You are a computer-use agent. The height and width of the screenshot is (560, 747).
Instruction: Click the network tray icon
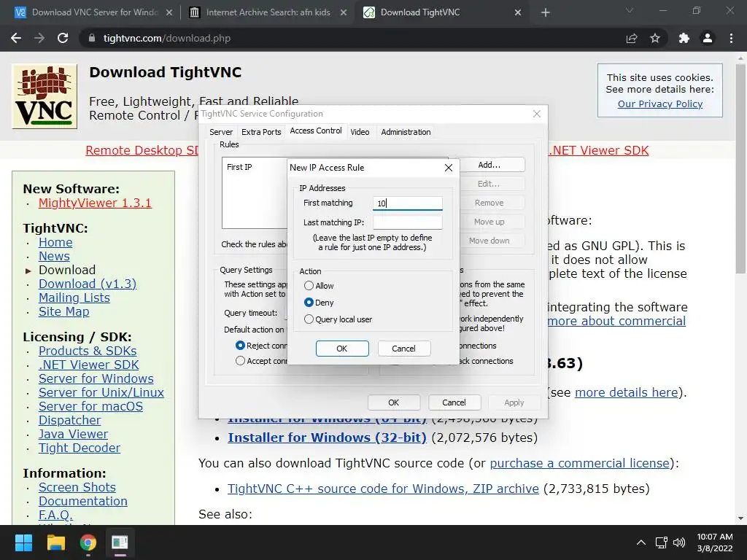pos(661,542)
